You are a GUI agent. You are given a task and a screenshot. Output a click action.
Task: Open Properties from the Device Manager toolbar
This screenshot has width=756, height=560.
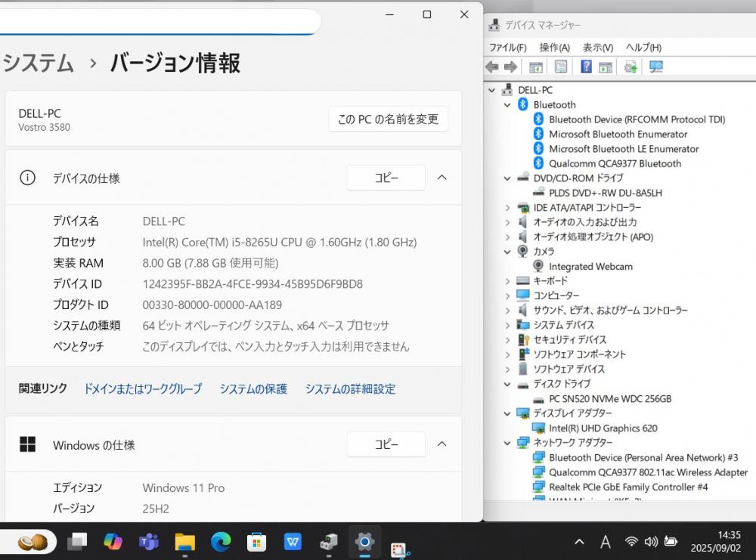(561, 67)
